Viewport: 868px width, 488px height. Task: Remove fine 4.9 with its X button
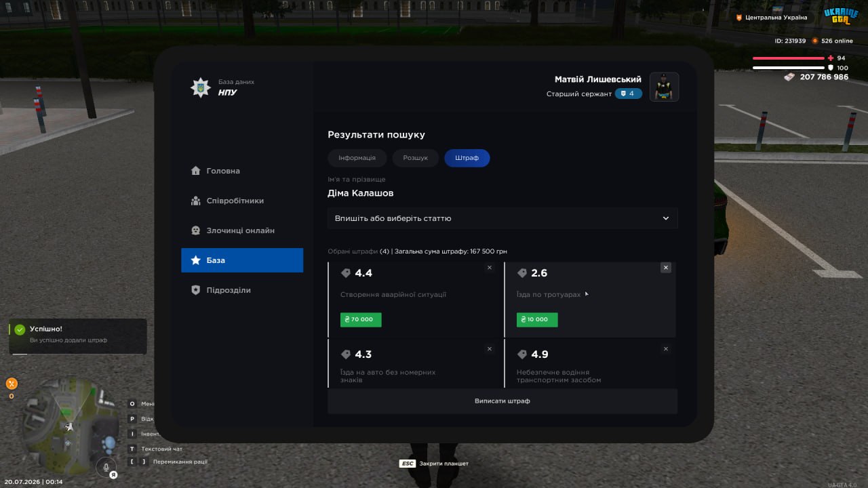coord(666,349)
